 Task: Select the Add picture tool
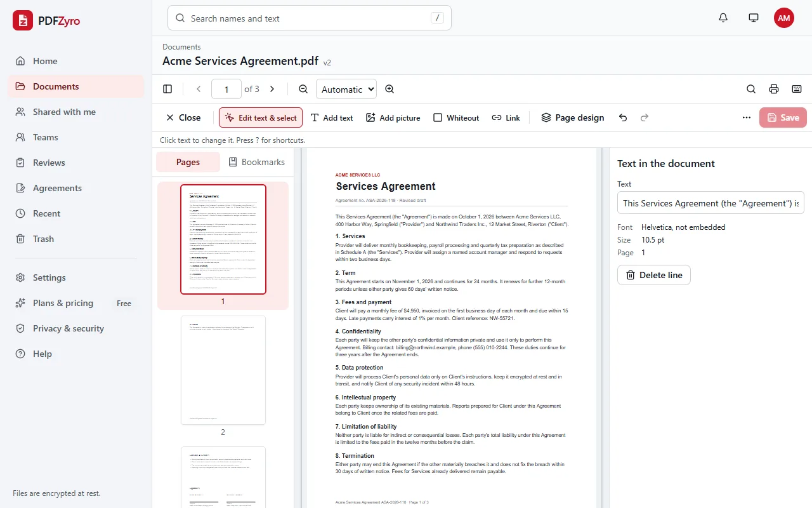coord(393,117)
